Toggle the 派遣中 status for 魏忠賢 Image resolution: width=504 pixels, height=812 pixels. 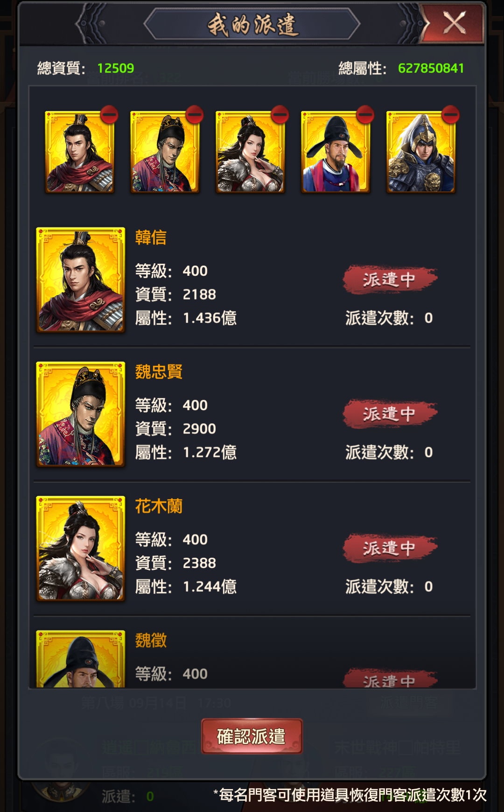pyautogui.click(x=390, y=413)
